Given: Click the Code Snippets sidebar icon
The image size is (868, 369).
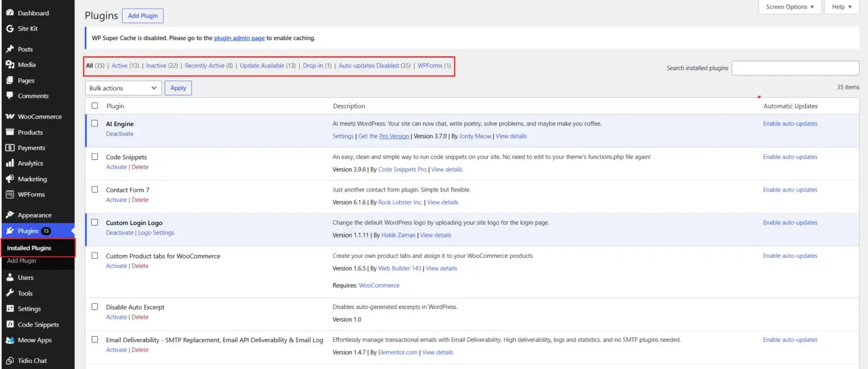Looking at the screenshot, I should pos(10,324).
